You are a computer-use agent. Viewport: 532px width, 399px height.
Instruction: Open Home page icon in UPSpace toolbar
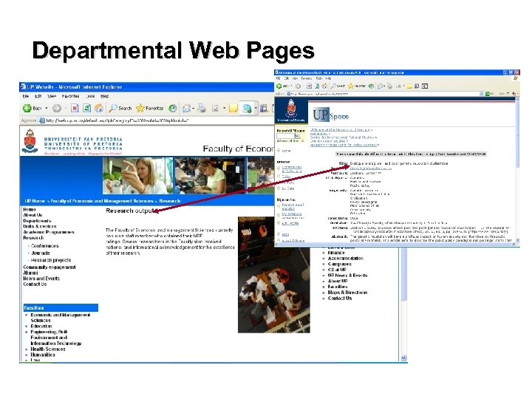point(324,86)
